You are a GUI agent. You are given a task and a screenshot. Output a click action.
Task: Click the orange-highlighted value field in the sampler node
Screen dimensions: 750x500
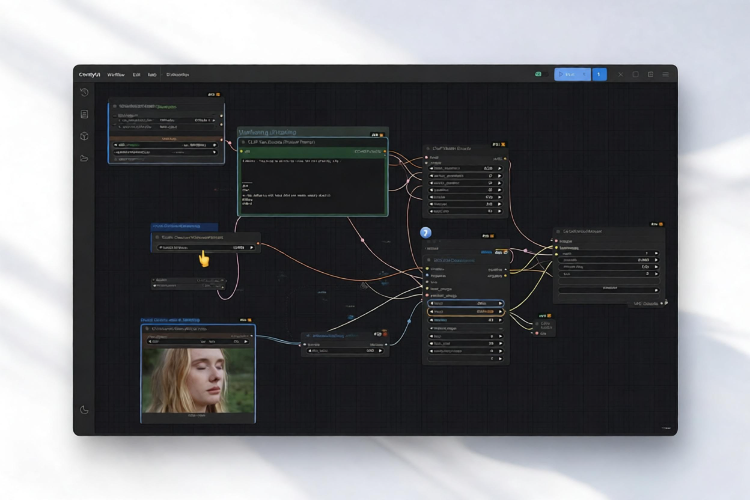[465, 311]
